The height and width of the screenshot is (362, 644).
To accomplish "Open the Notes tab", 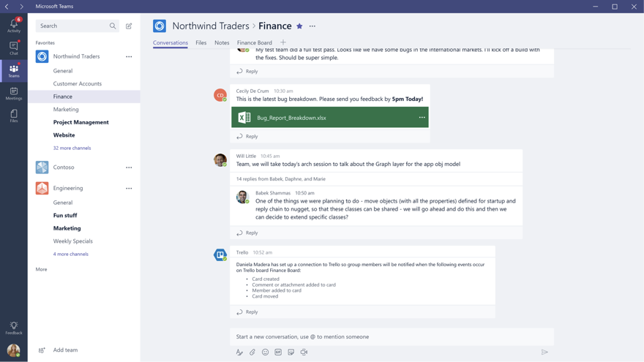I will 222,42.
